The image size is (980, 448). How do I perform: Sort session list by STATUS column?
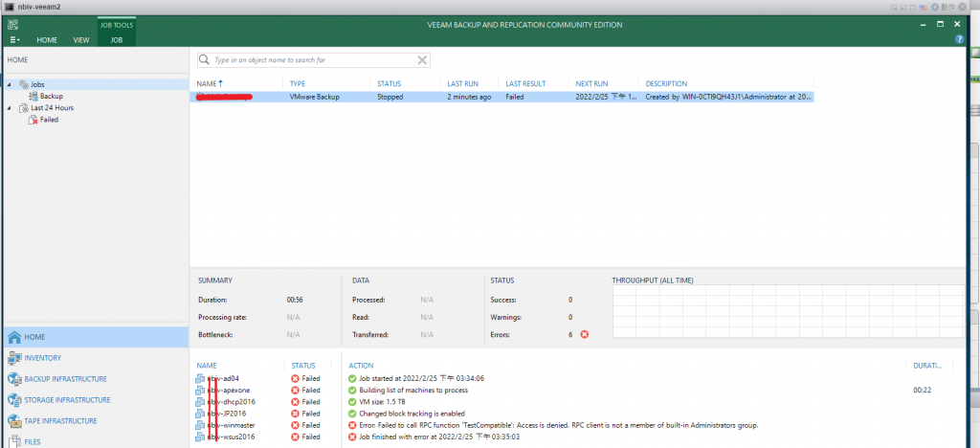tap(302, 366)
